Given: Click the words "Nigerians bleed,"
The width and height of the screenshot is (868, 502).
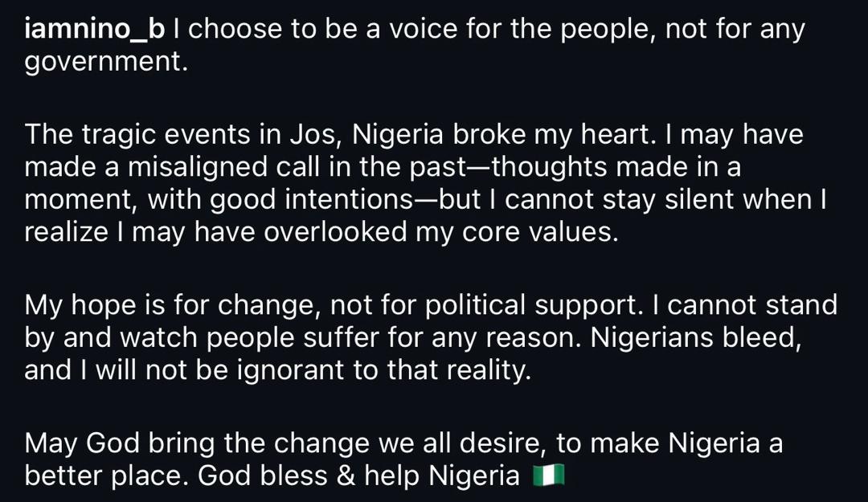Looking at the screenshot, I should (x=696, y=338).
